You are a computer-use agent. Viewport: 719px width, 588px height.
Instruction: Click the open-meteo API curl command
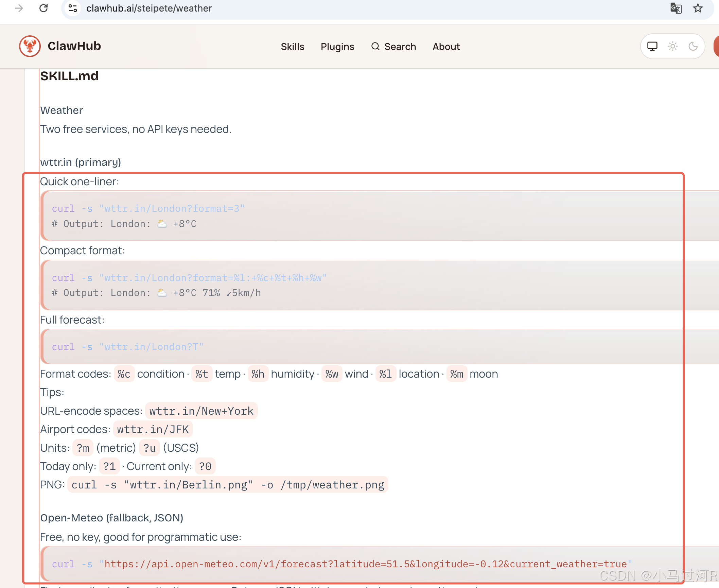341,564
